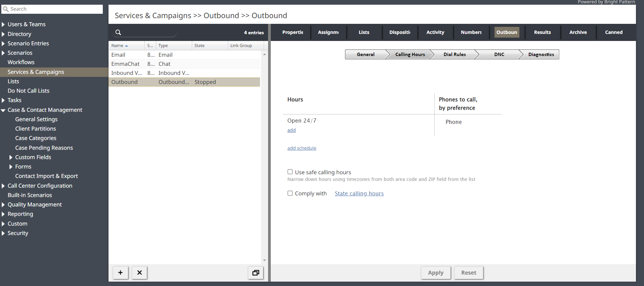Open State calling hours link
Screen dimensions: 644x286
359,193
